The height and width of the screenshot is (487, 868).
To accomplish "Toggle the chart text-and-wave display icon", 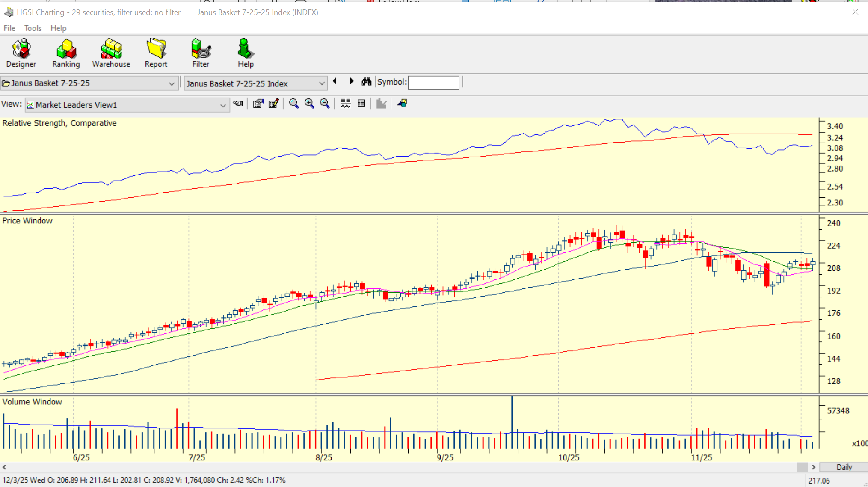I will pos(346,104).
